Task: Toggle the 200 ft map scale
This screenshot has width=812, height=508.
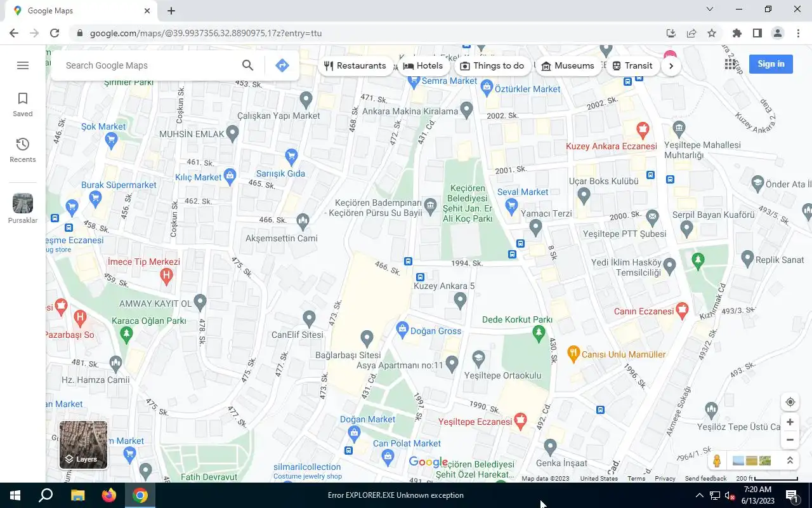Action: (x=766, y=479)
